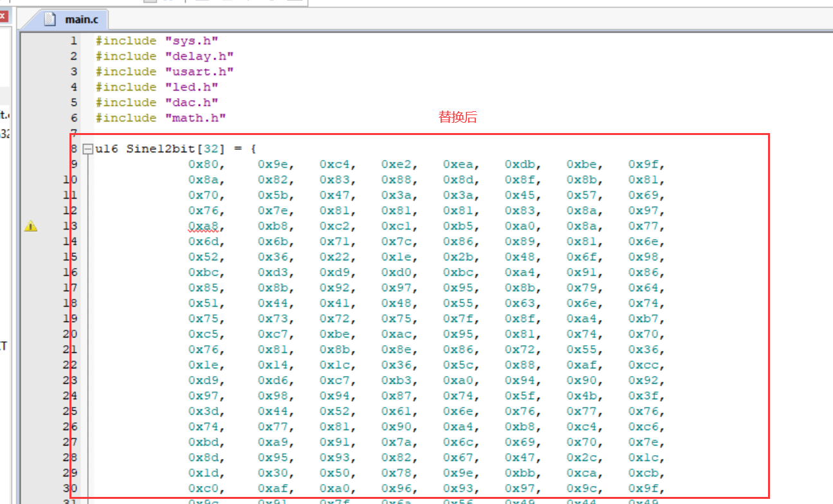The width and height of the screenshot is (833, 504).
Task: Click the value 0xc0 on line 30
Action: [204, 489]
